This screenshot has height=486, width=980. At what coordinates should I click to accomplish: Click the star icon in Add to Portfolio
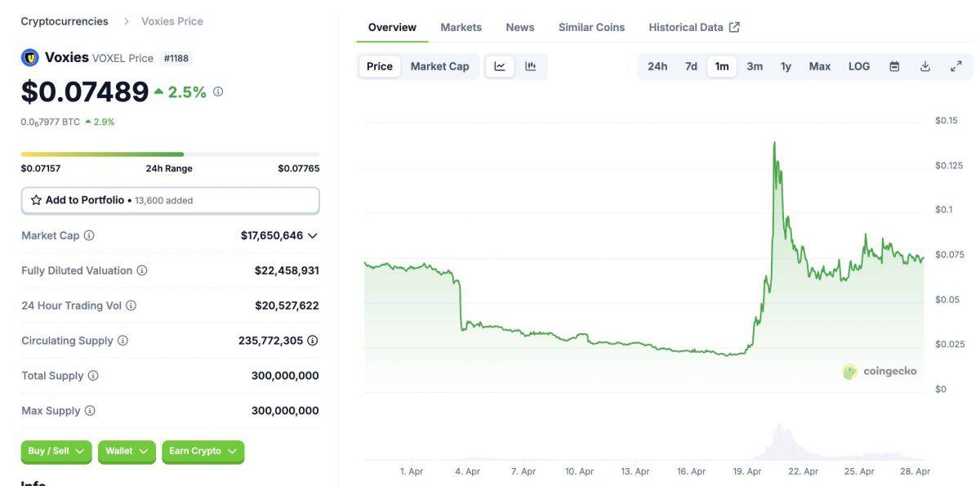click(36, 200)
